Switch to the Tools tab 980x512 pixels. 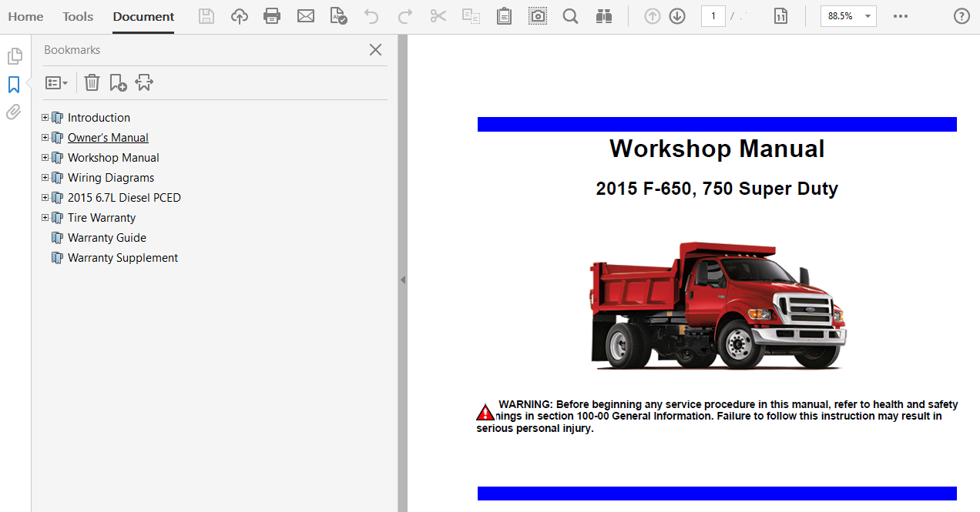(78, 16)
